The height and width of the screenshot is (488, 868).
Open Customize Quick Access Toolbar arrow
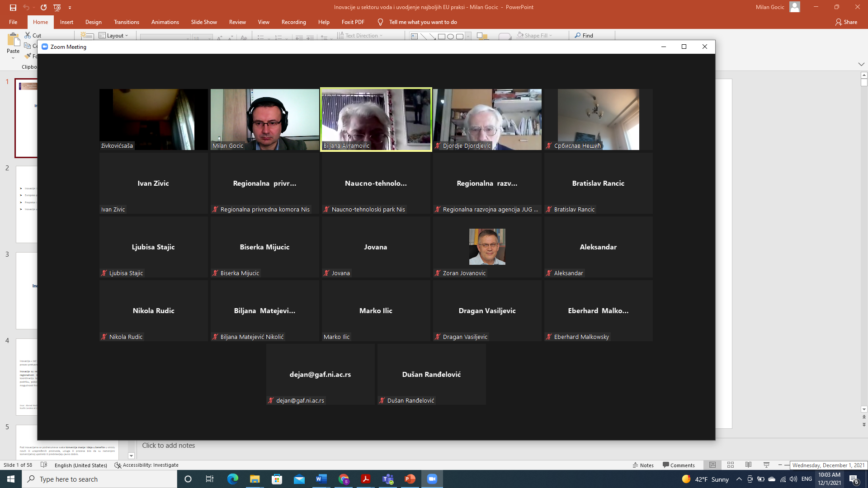click(x=70, y=7)
